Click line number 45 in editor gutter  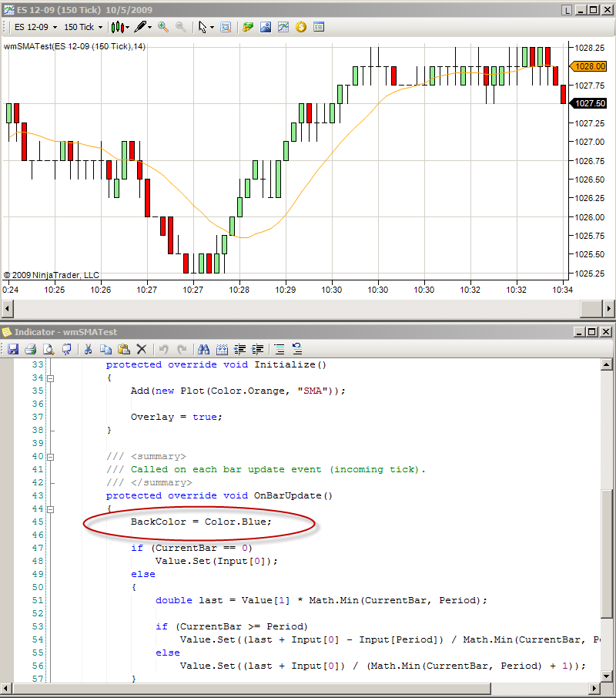pos(38,522)
